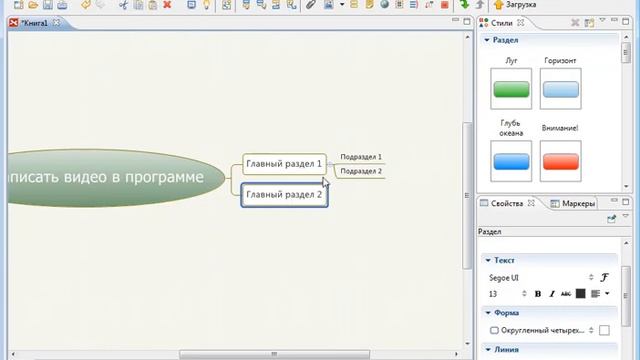Select the Главный раздел 1 topic
Image resolution: width=640 pixels, height=360 pixels.
(284, 164)
